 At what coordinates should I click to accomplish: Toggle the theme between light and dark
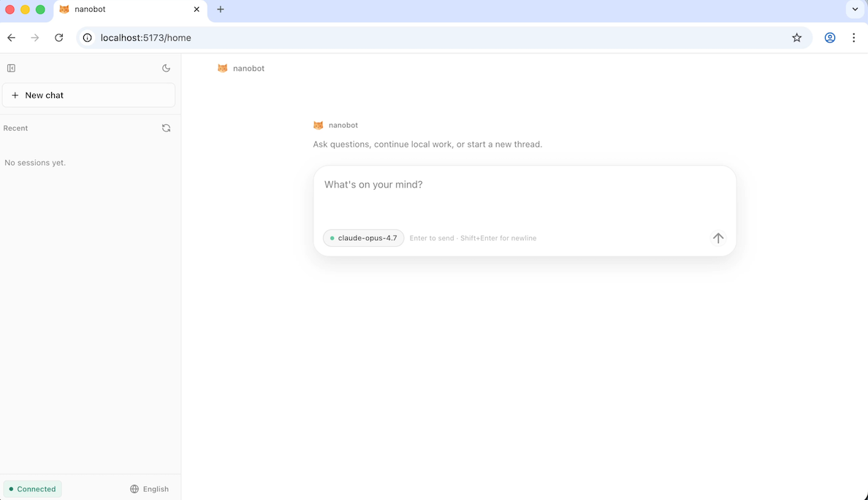pyautogui.click(x=166, y=68)
